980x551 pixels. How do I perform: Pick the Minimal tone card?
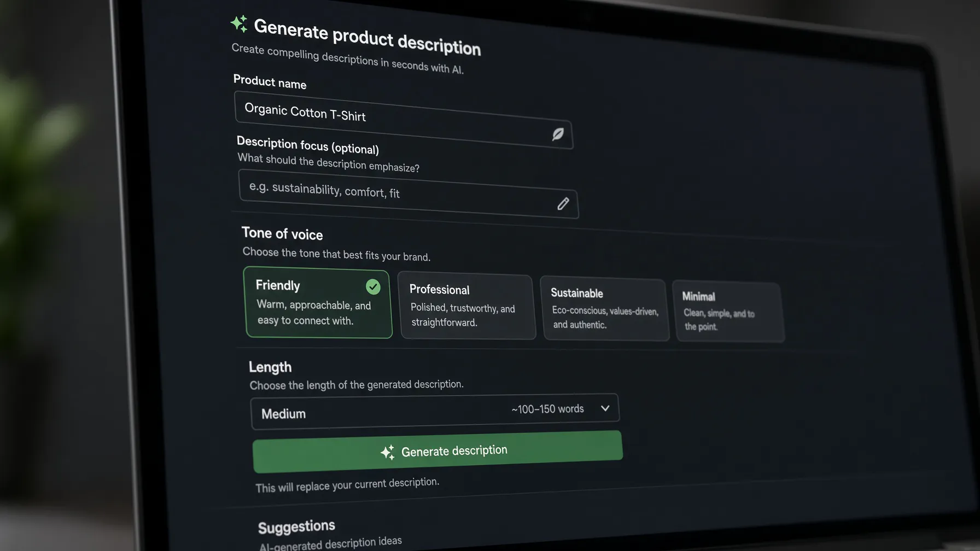728,312
